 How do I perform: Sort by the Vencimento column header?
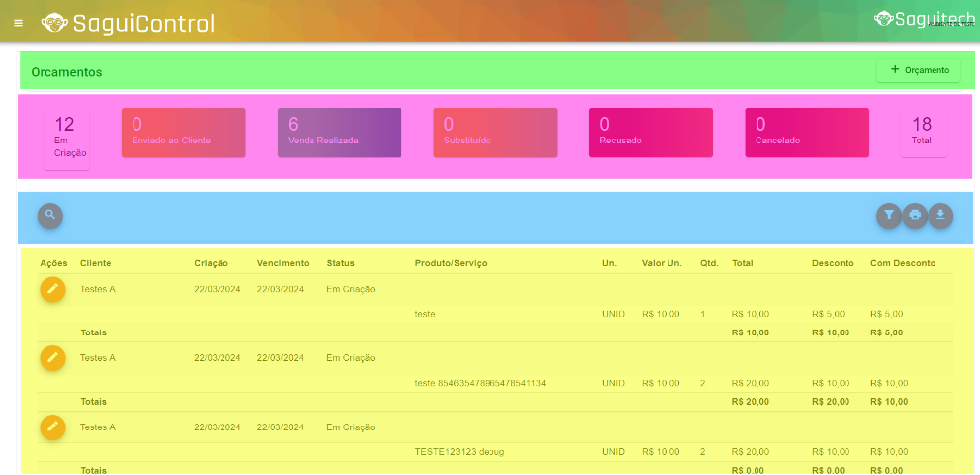pyautogui.click(x=283, y=263)
